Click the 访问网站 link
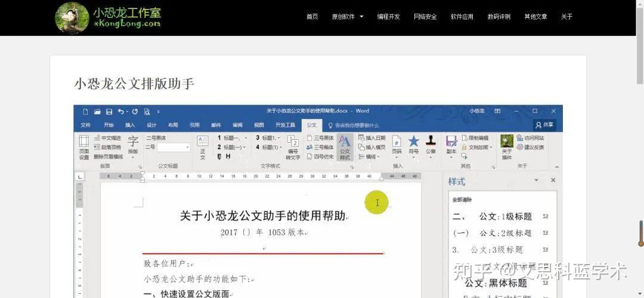 tap(531, 138)
